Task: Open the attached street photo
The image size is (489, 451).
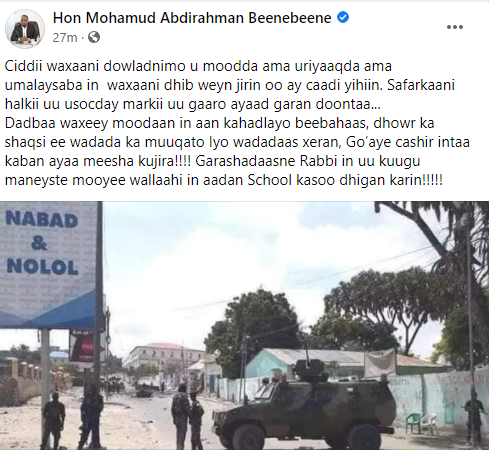Action: pos(244,326)
